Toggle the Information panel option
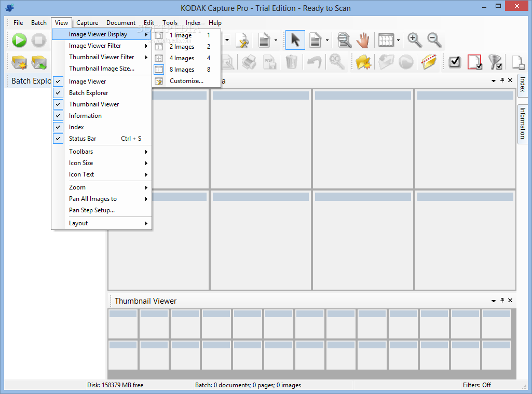532x394 pixels. (101, 116)
